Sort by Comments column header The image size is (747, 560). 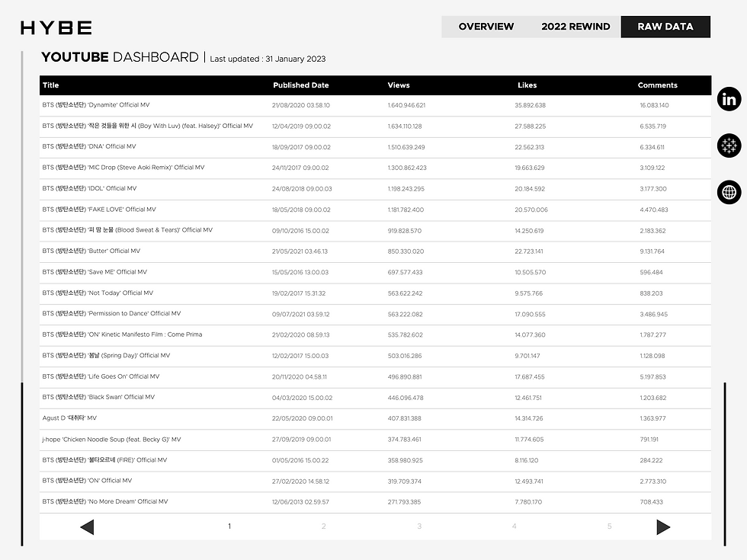click(x=657, y=85)
